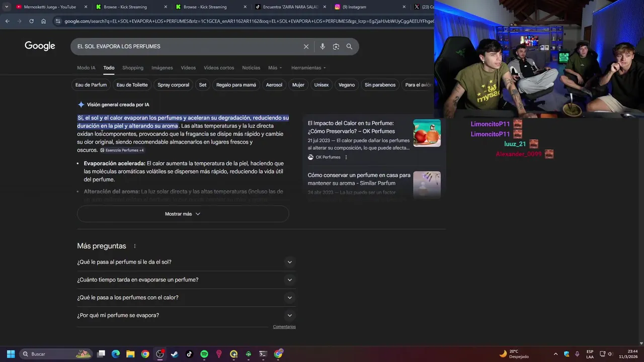Filter by Mujer chip

coord(298,85)
